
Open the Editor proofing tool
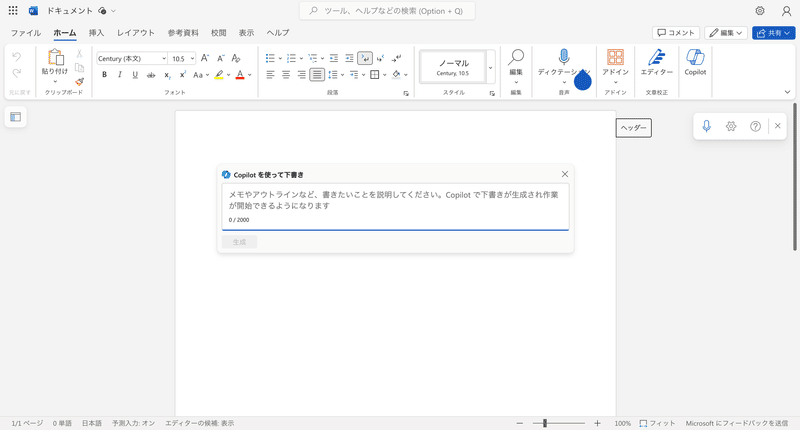657,63
